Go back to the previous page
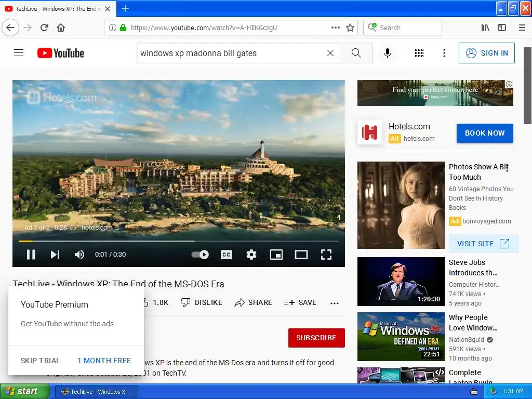This screenshot has width=532, height=399. click(10, 28)
